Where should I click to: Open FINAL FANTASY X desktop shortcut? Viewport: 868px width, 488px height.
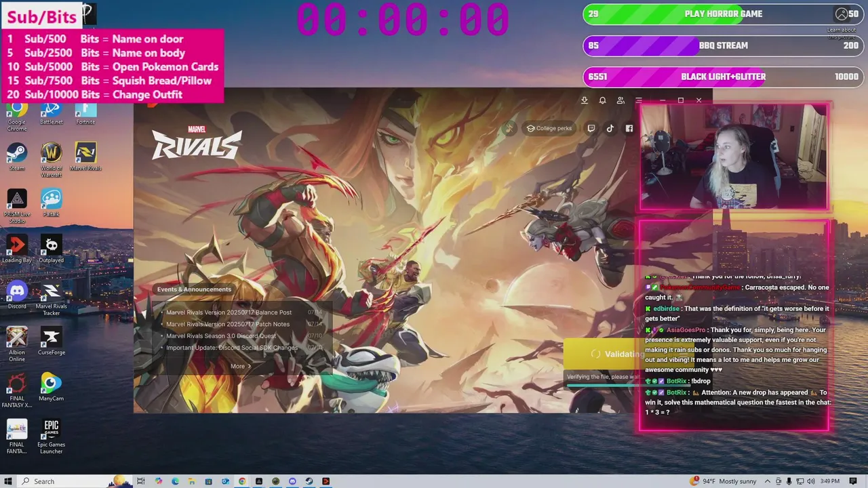[17, 390]
